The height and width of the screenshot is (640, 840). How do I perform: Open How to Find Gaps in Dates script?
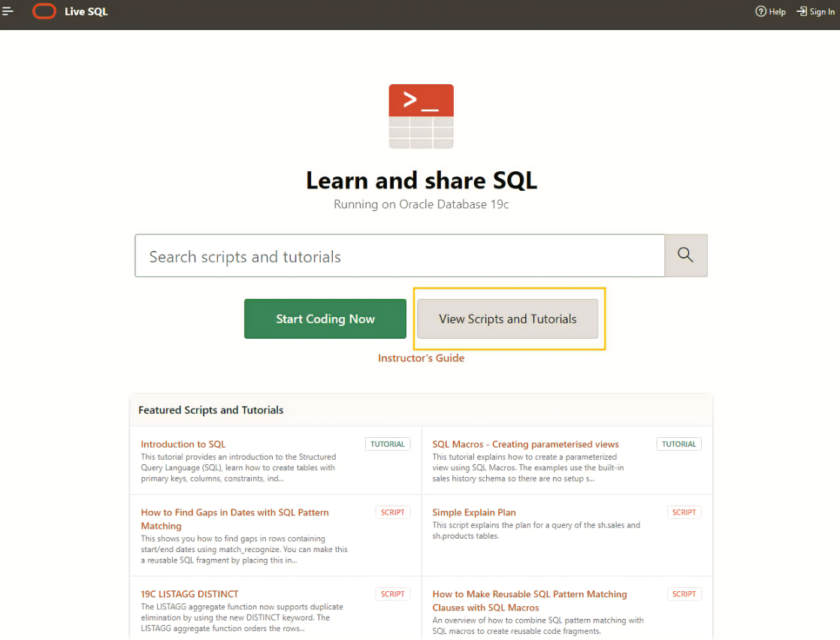[234, 519]
